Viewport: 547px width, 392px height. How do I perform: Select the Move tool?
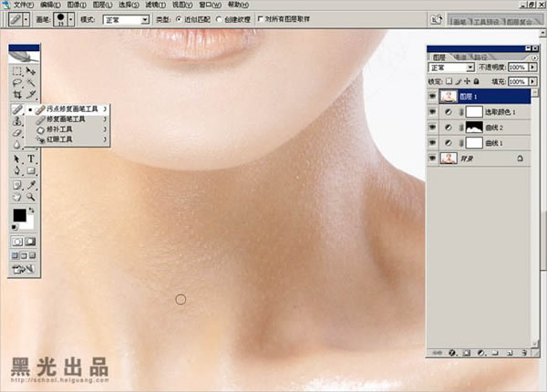tap(31, 71)
